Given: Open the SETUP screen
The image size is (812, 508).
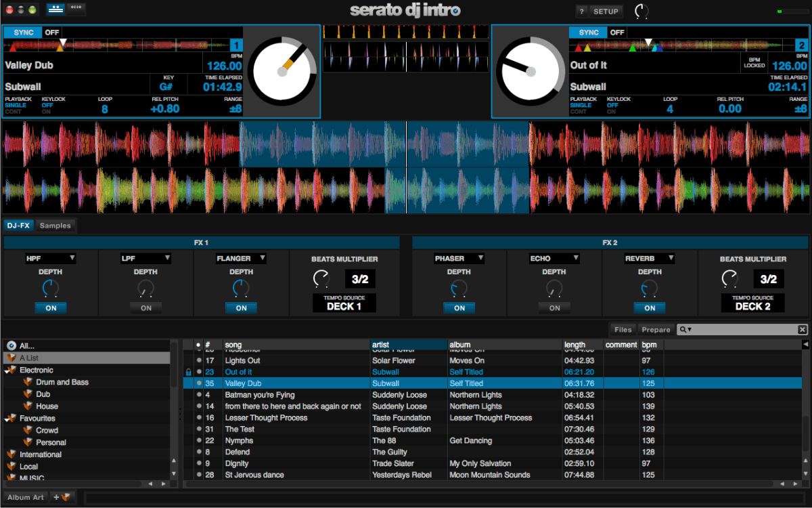Looking at the screenshot, I should 606,12.
